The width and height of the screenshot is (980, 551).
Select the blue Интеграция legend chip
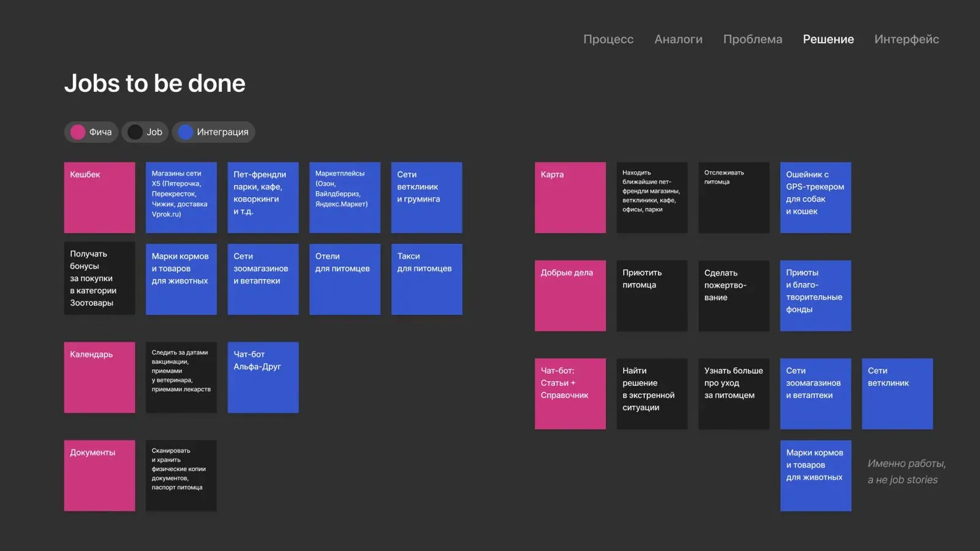tap(214, 132)
